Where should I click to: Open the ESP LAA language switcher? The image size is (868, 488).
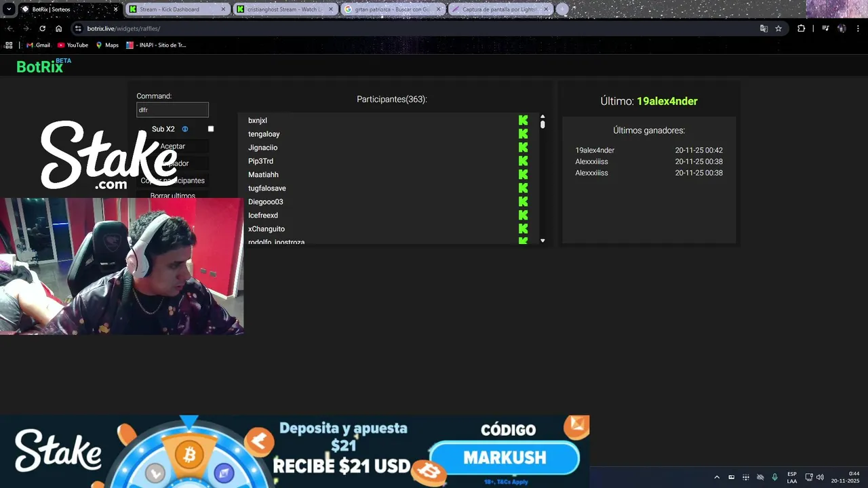click(792, 477)
